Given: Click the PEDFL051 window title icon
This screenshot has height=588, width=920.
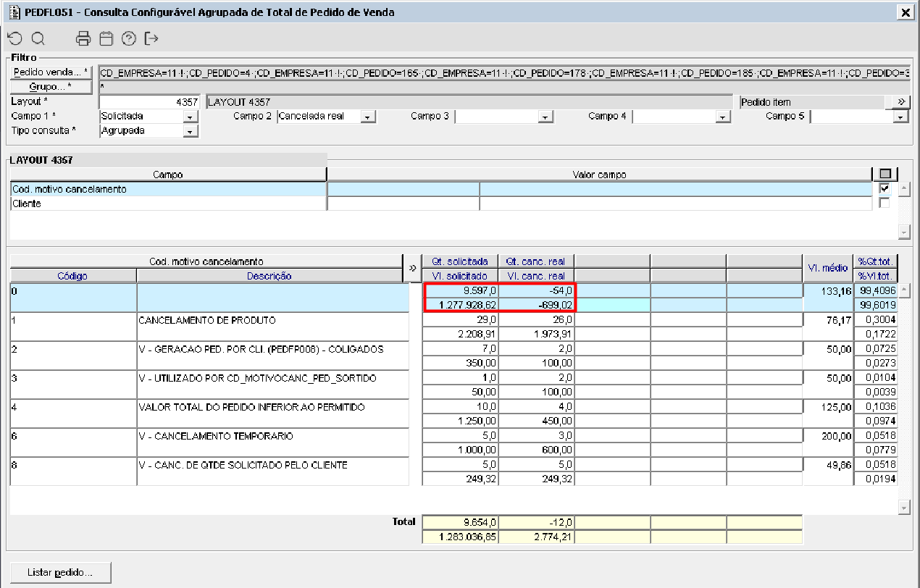Looking at the screenshot, I should (13, 12).
